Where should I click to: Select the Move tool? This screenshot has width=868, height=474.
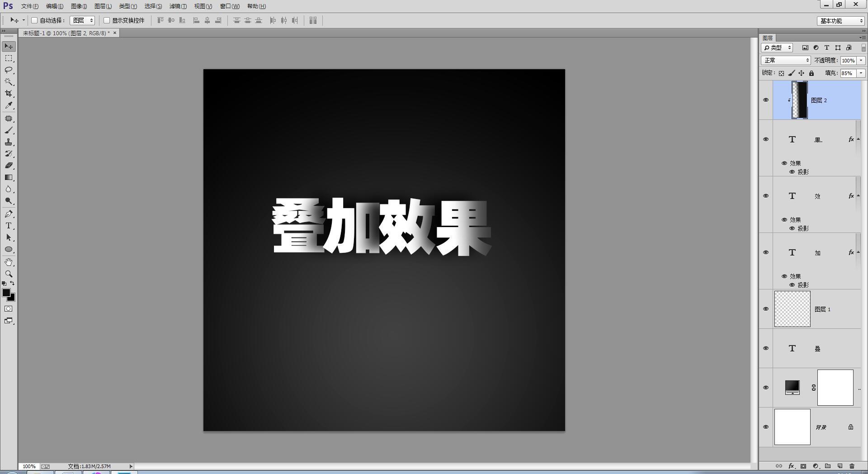click(9, 47)
